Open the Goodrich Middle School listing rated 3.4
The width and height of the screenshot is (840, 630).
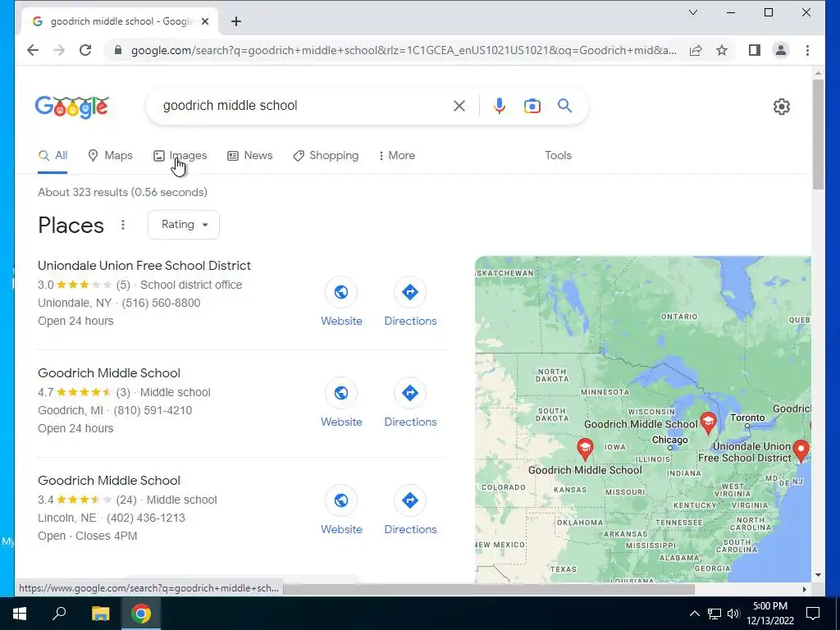click(x=109, y=481)
